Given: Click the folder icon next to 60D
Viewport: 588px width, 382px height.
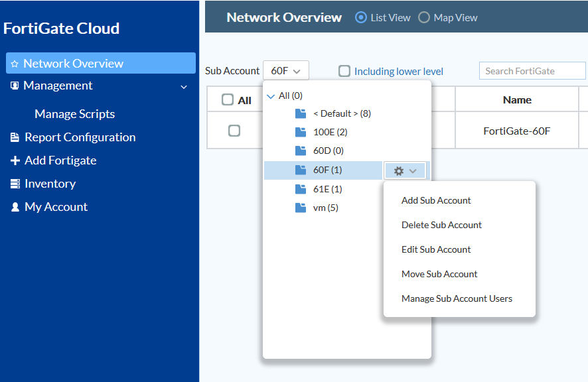Looking at the screenshot, I should tap(301, 151).
